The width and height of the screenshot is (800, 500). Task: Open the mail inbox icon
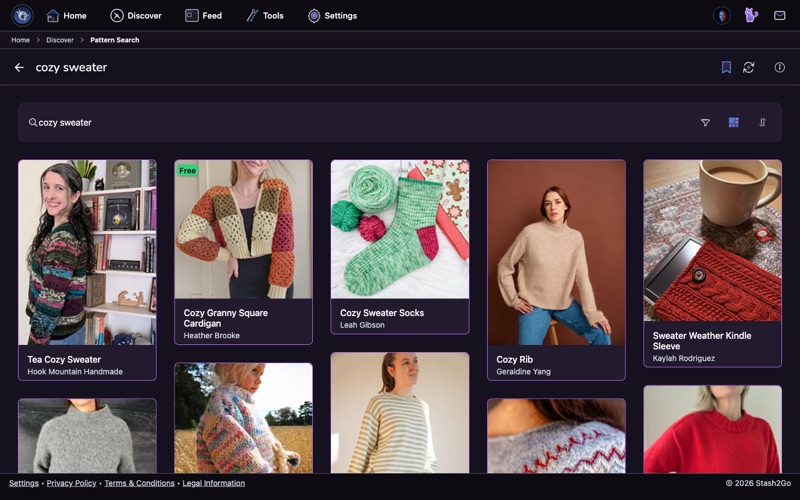(780, 16)
